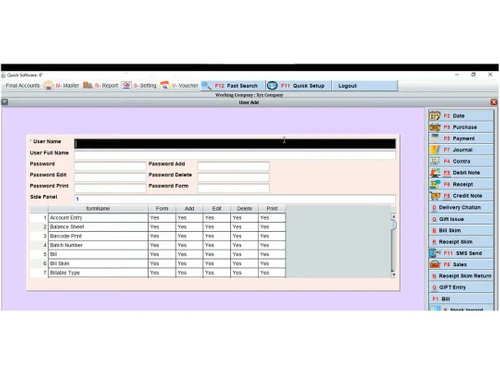Click Edit cell Yes for Batch Number
500x375 pixels.
click(x=217, y=245)
